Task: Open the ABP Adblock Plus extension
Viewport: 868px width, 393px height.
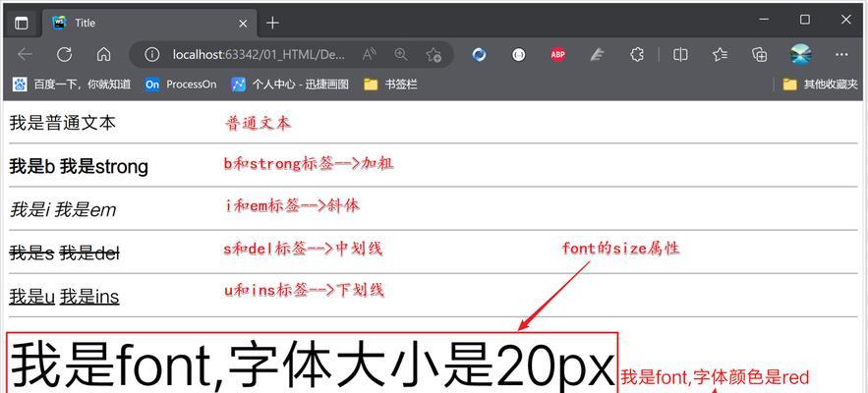Action: tap(558, 54)
